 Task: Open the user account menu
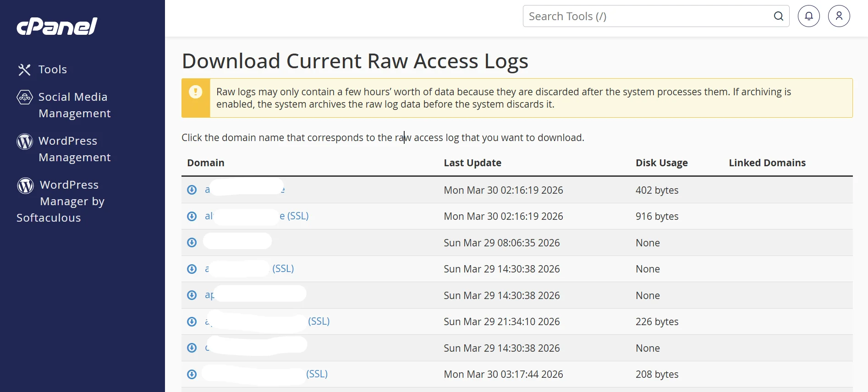click(x=839, y=16)
